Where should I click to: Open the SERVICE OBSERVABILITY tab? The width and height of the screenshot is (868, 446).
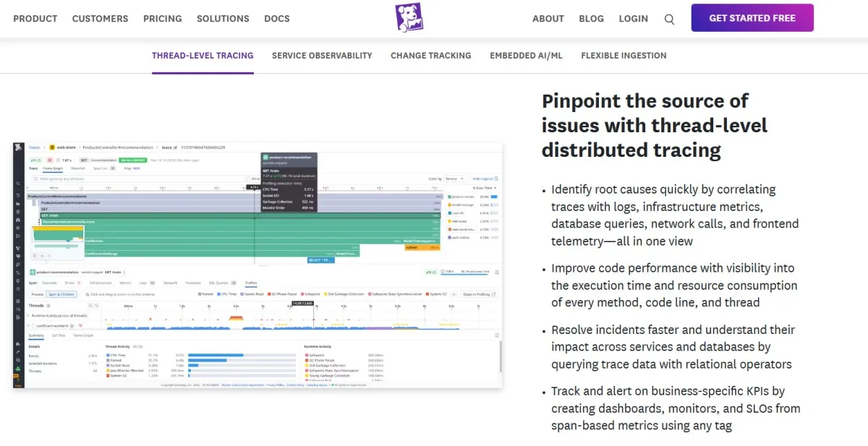[321, 56]
